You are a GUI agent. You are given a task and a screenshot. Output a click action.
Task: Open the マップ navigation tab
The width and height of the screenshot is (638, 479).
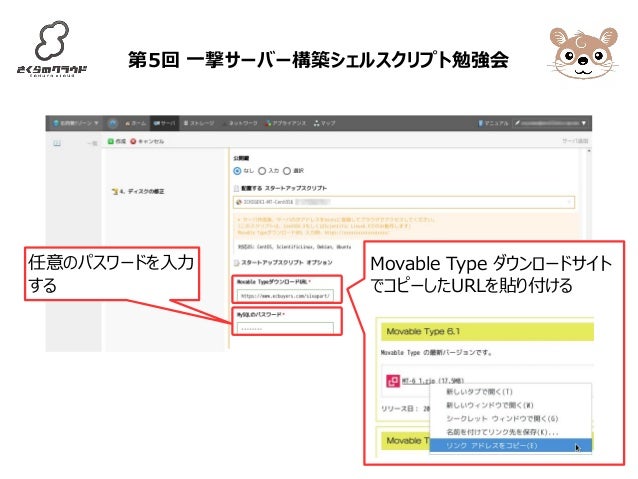(324, 123)
